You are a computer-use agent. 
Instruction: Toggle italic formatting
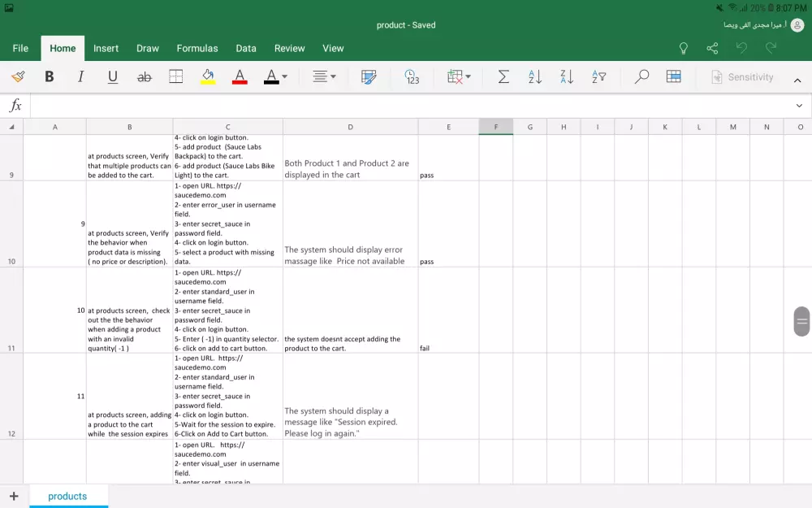[x=80, y=77]
